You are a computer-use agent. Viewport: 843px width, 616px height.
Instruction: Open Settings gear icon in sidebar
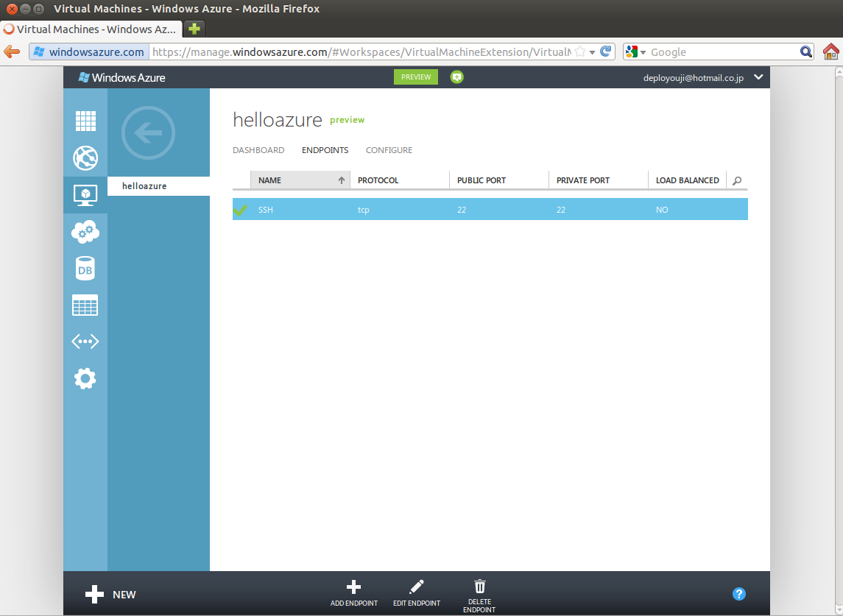coord(85,379)
